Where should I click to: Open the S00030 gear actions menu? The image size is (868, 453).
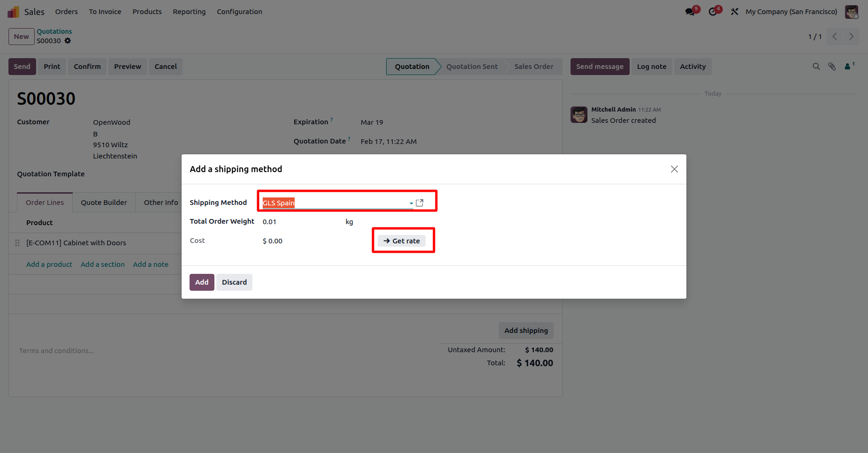click(x=68, y=41)
